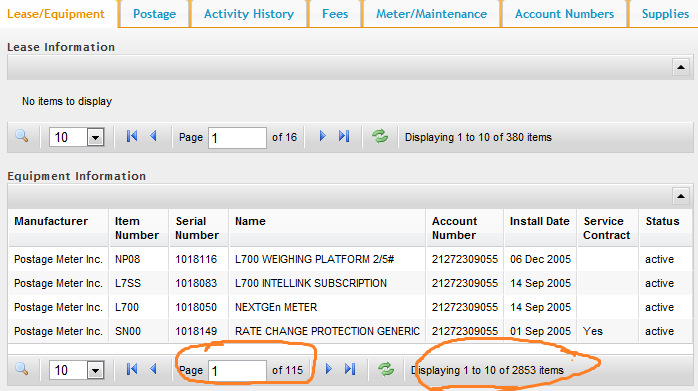Open the Lease page-size dropdown showing 10
Image resolution: width=698 pixels, height=391 pixels.
95,137
